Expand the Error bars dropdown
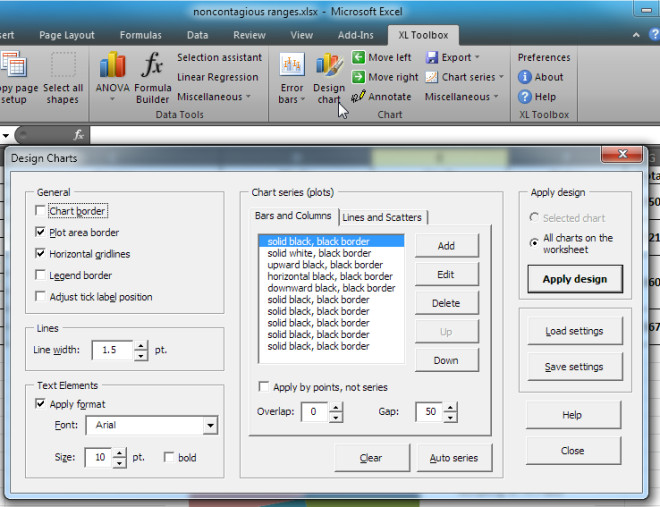Viewport: 660px width, 507px height. pos(302,100)
